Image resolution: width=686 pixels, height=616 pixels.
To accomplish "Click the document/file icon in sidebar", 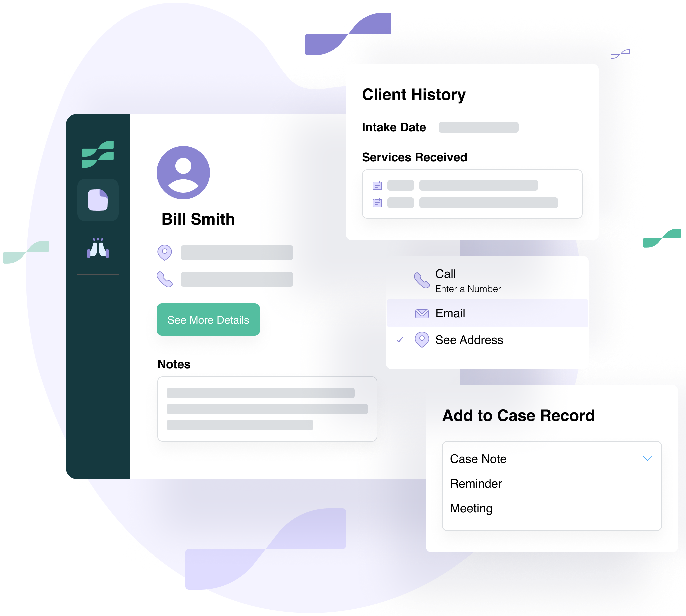I will point(97,199).
